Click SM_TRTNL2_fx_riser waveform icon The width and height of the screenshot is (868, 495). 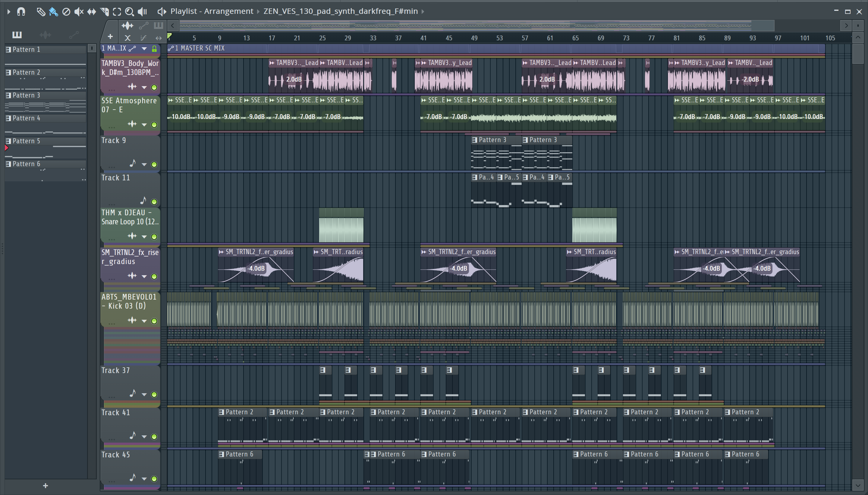[132, 276]
